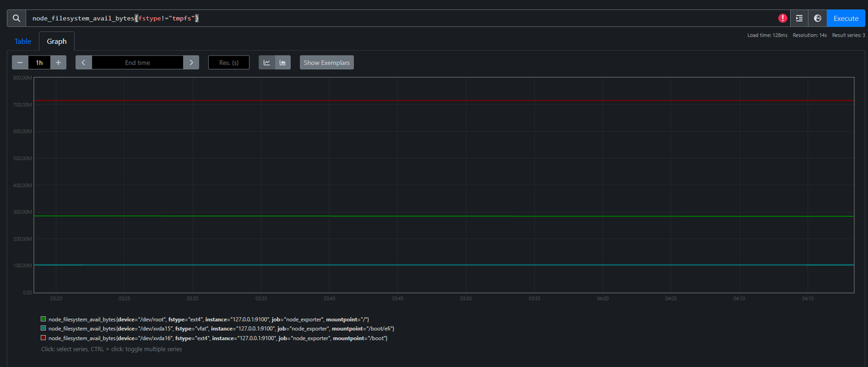Show unstacked line graph

[267, 62]
